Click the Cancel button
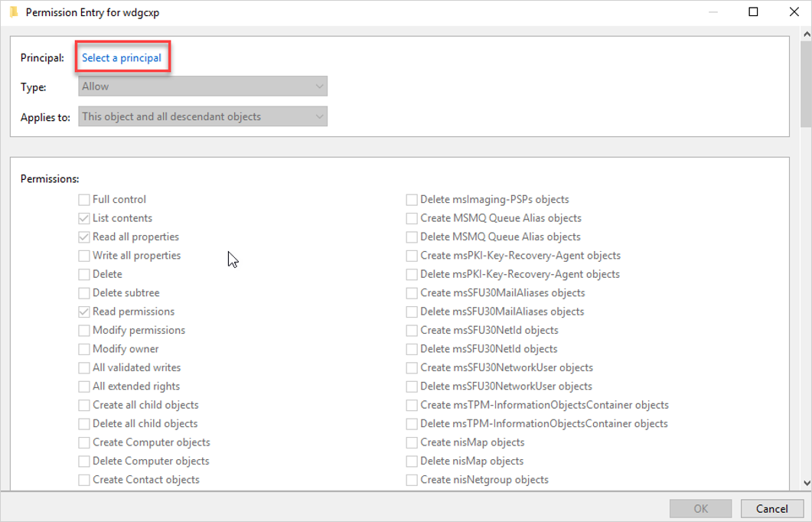This screenshot has width=812, height=522. pyautogui.click(x=772, y=508)
